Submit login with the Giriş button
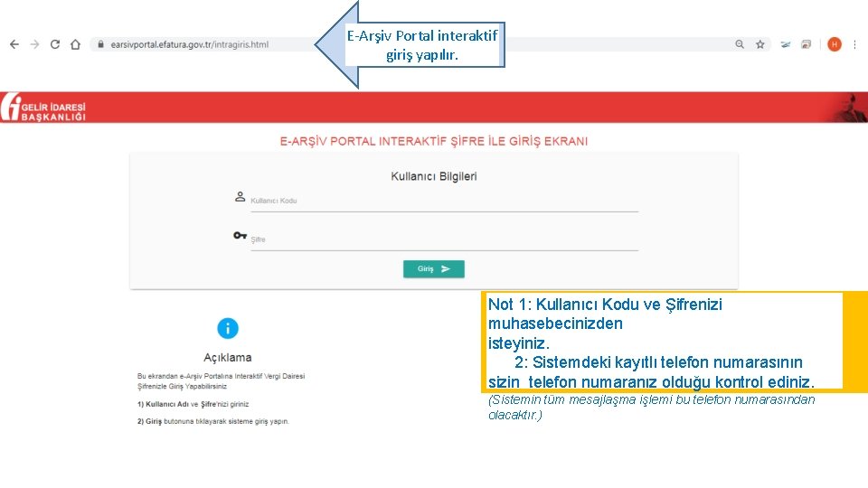The width and height of the screenshot is (868, 488). (x=433, y=269)
